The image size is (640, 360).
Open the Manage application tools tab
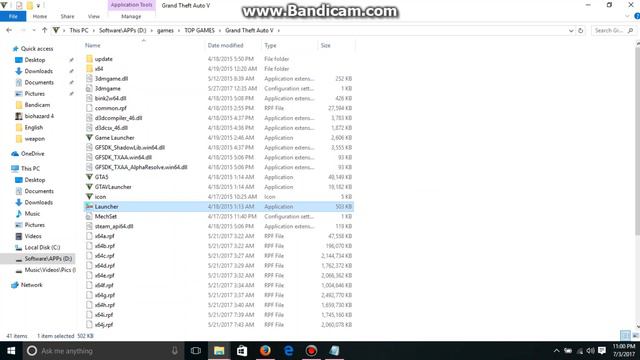[x=131, y=16]
